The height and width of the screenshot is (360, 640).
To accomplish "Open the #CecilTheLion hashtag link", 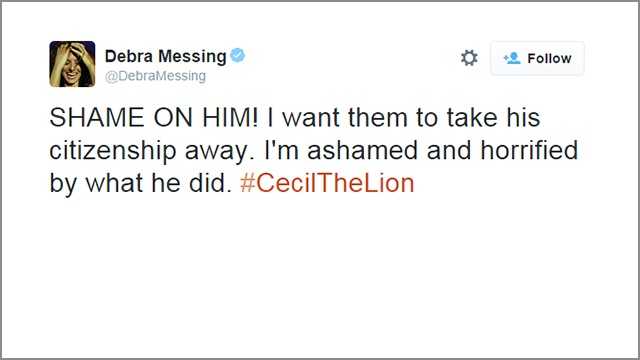I will point(327,183).
